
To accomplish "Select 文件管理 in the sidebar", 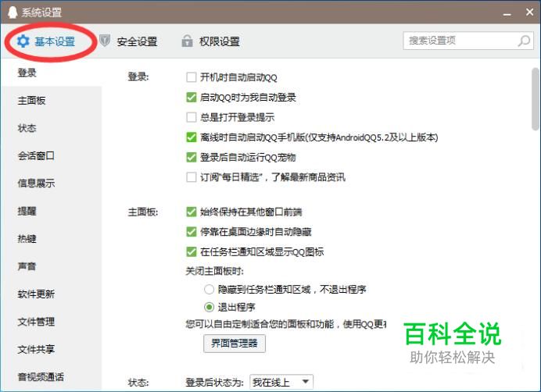I will pyautogui.click(x=51, y=322).
